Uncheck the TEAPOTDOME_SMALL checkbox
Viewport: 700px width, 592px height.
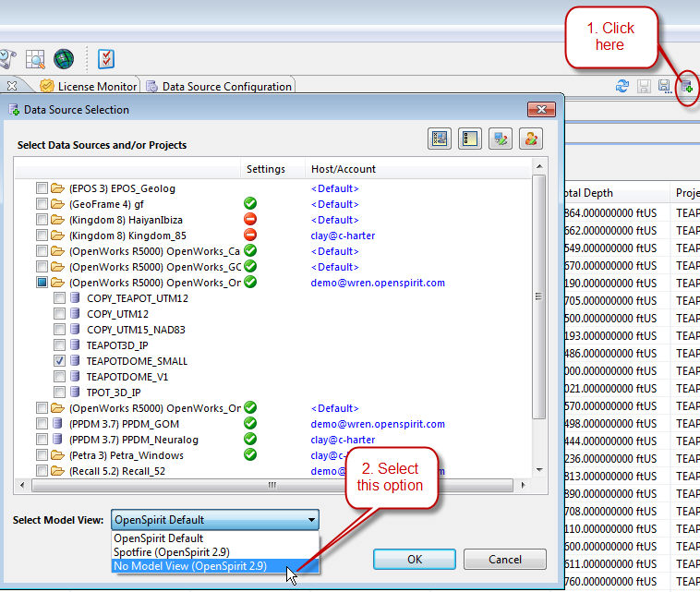pyautogui.click(x=59, y=361)
